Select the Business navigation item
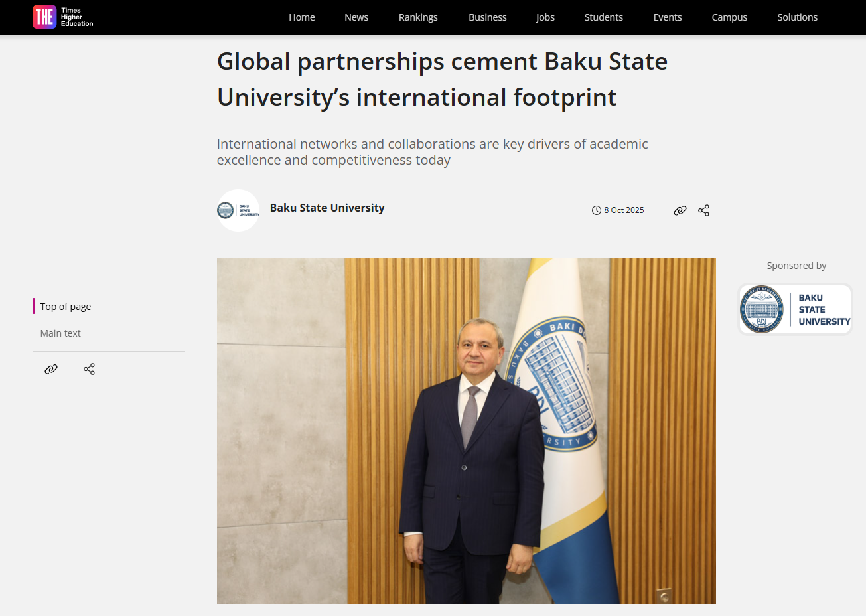Screen dimensions: 866x616 click(487, 17)
